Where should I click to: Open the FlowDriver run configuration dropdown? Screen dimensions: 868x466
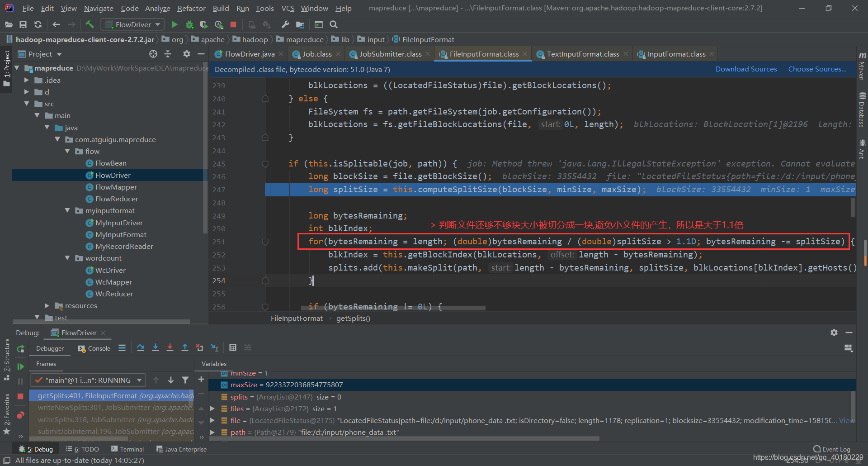tap(132, 24)
